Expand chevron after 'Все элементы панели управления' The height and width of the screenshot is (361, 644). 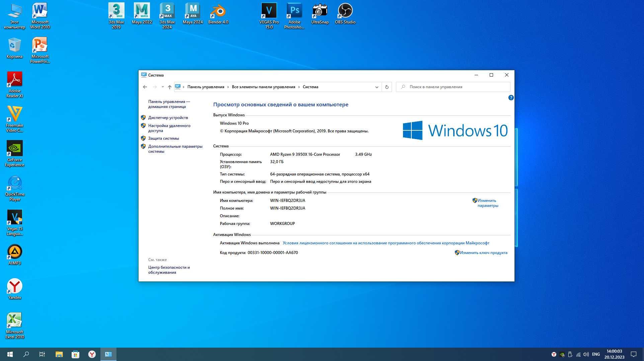pos(299,87)
